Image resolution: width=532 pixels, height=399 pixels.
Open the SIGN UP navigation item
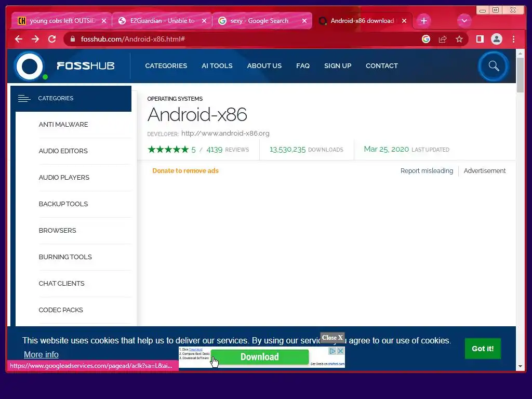(338, 66)
